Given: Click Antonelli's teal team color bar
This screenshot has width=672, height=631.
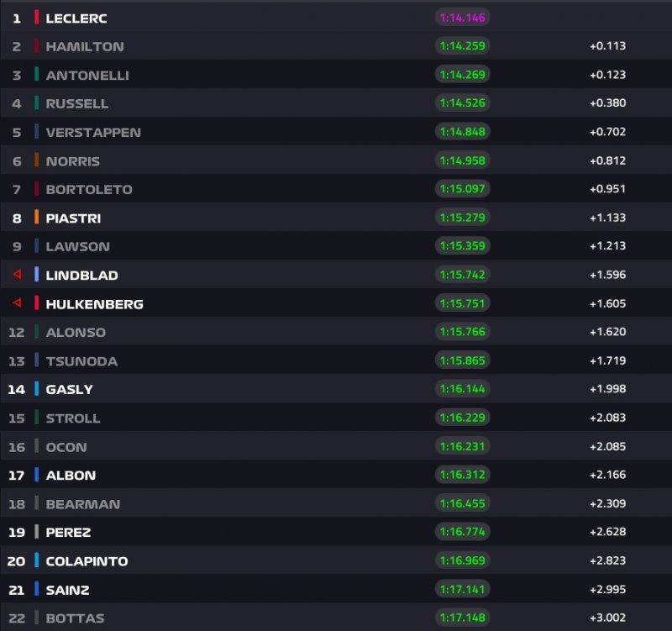Looking at the screenshot, I should 36,75.
